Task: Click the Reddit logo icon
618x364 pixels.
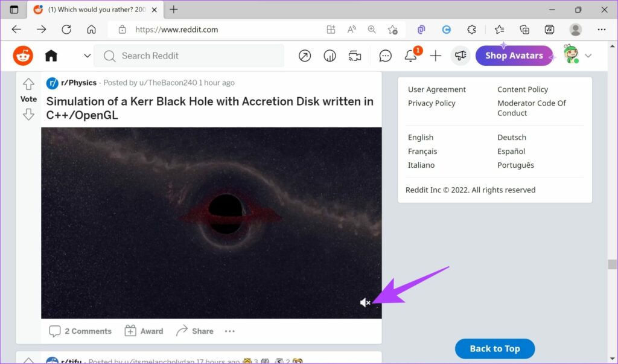Action: click(x=23, y=56)
